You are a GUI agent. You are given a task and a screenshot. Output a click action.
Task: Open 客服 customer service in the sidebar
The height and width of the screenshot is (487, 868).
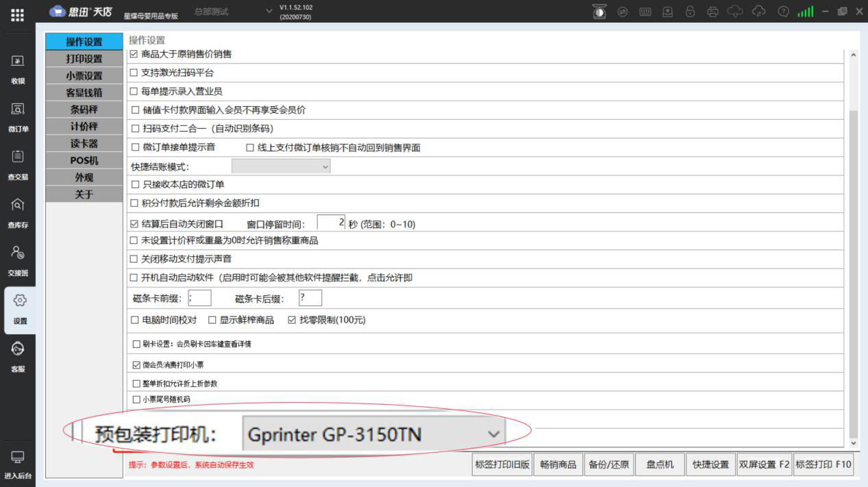click(x=18, y=355)
